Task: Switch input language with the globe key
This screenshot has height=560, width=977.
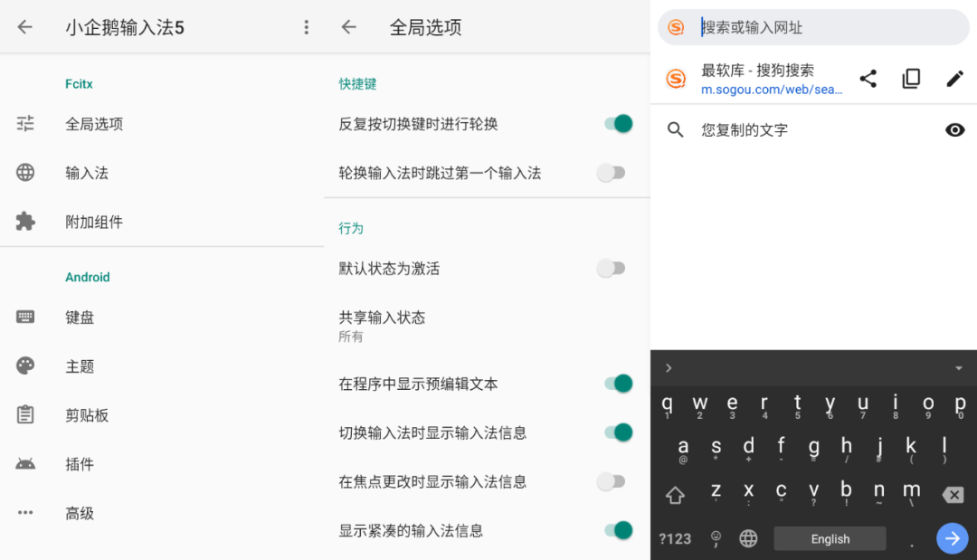Action: (x=748, y=538)
